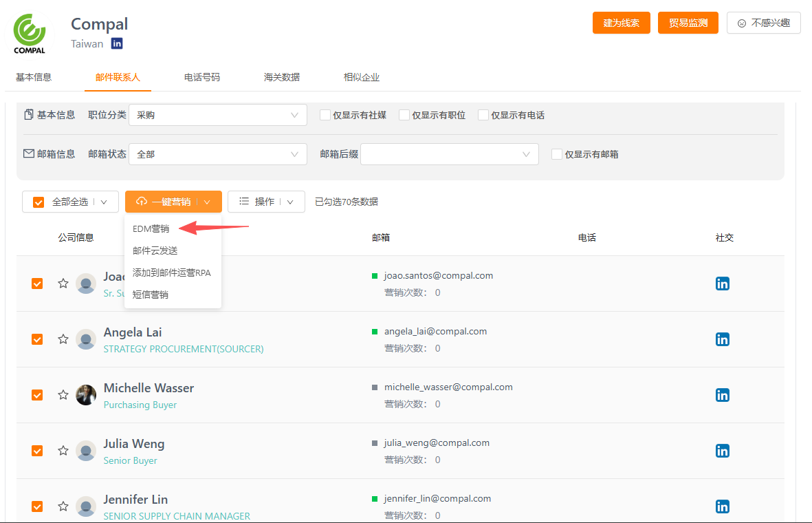
Task: Click the Jennifer Lin name
Action: coord(135,499)
